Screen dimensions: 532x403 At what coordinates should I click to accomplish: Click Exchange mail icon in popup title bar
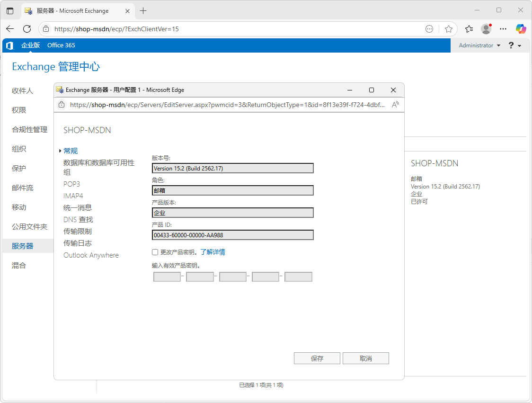pyautogui.click(x=60, y=90)
